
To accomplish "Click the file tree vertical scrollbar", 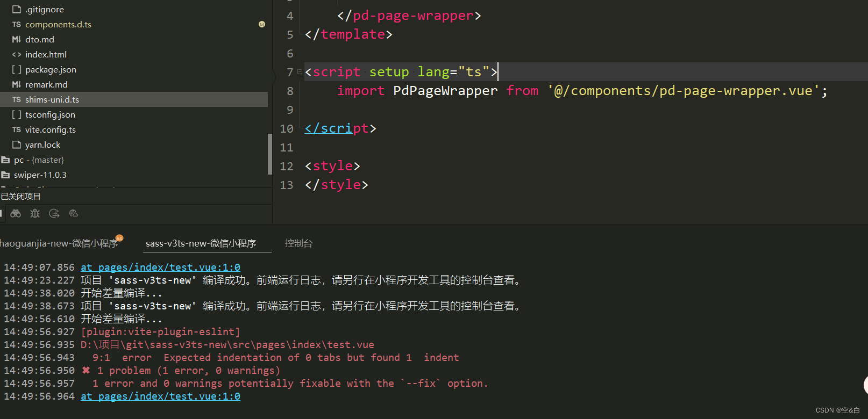I will (270, 154).
